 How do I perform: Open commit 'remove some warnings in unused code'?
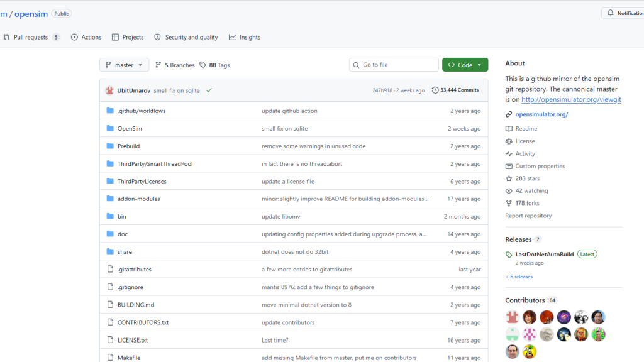pos(313,146)
